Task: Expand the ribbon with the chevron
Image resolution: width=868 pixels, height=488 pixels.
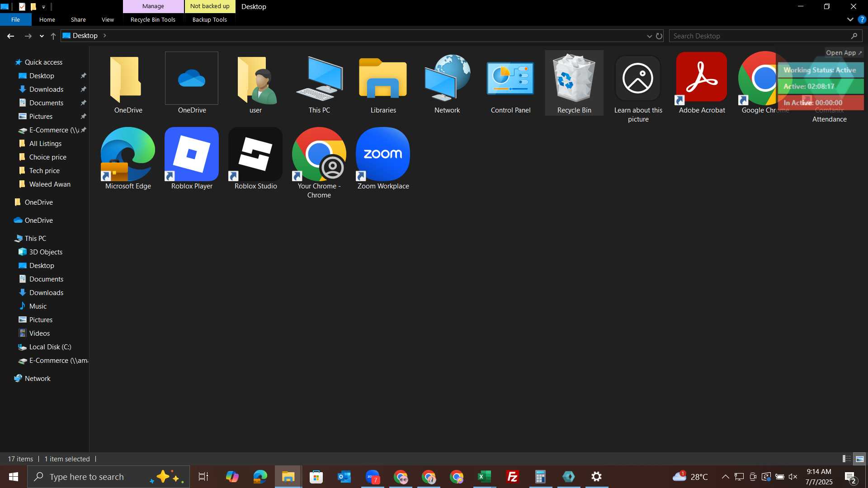Action: (850, 19)
